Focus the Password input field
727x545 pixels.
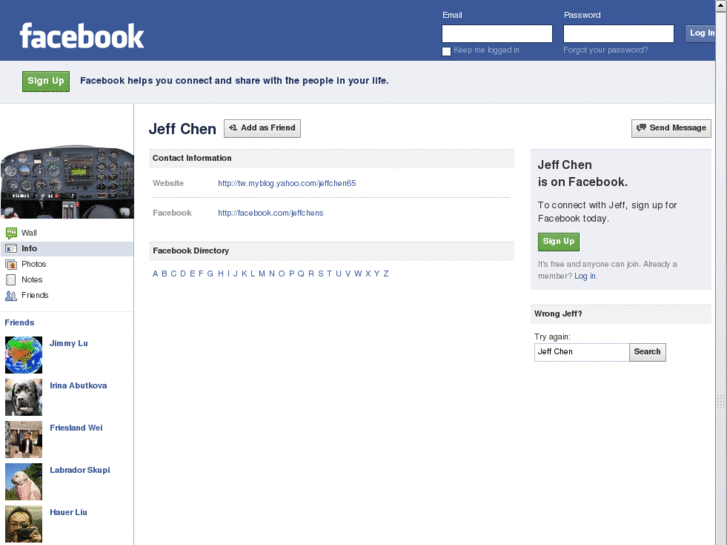coord(619,34)
